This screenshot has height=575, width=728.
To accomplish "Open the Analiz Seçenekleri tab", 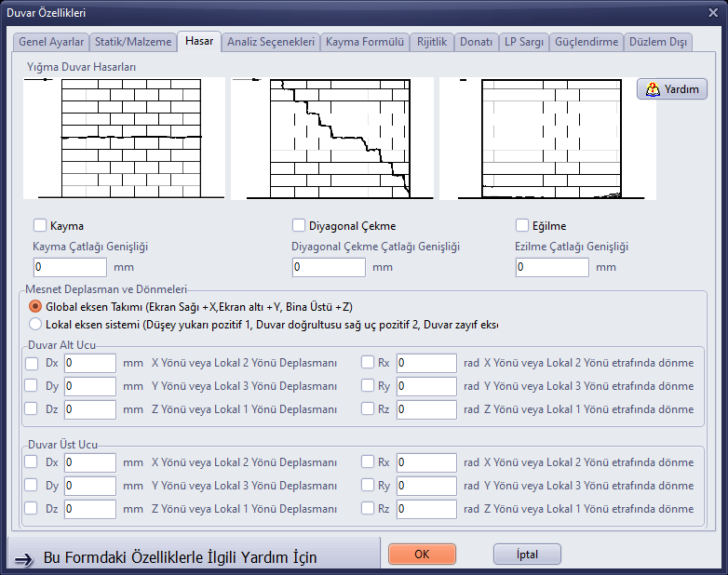I will [271, 42].
